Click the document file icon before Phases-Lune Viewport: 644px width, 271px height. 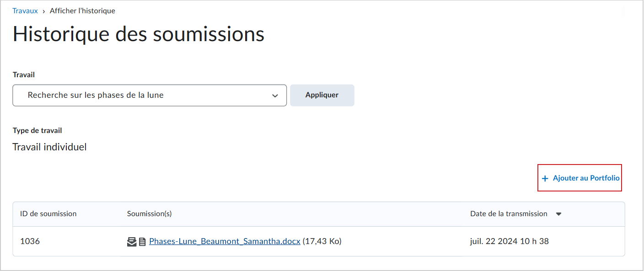(x=142, y=242)
